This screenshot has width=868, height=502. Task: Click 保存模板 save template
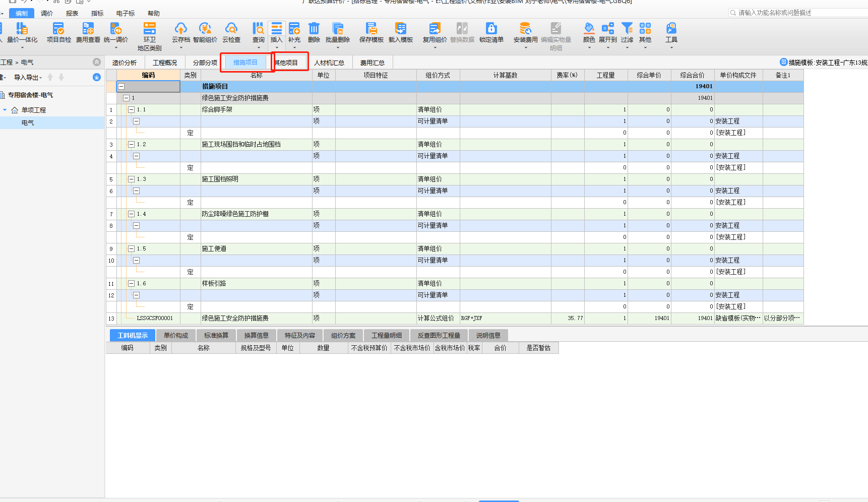(x=371, y=33)
